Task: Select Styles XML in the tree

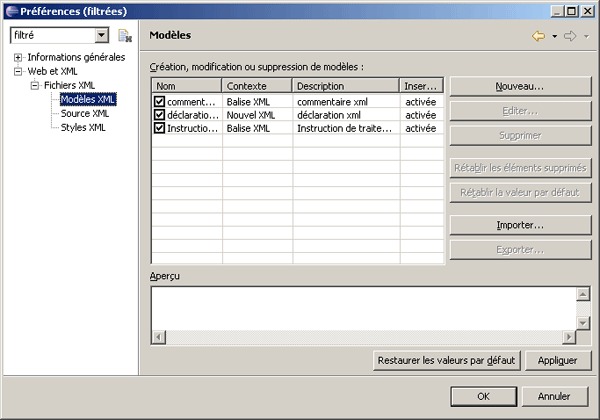Action: pyautogui.click(x=83, y=127)
